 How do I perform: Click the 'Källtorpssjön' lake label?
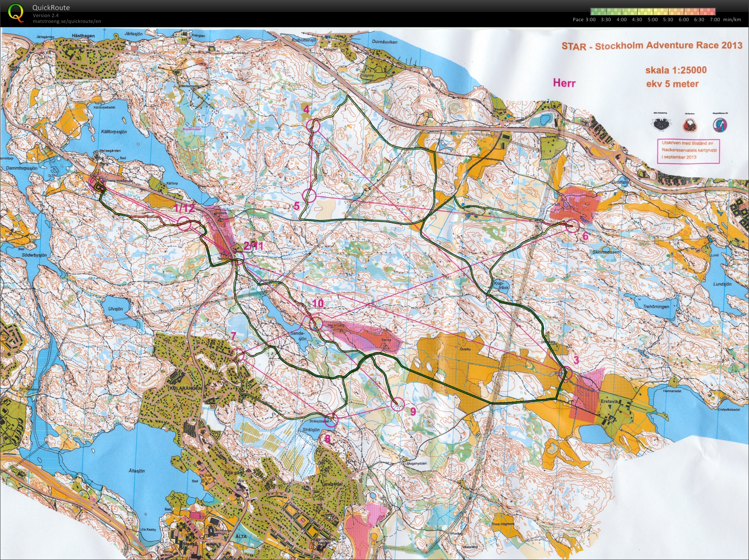point(114,132)
